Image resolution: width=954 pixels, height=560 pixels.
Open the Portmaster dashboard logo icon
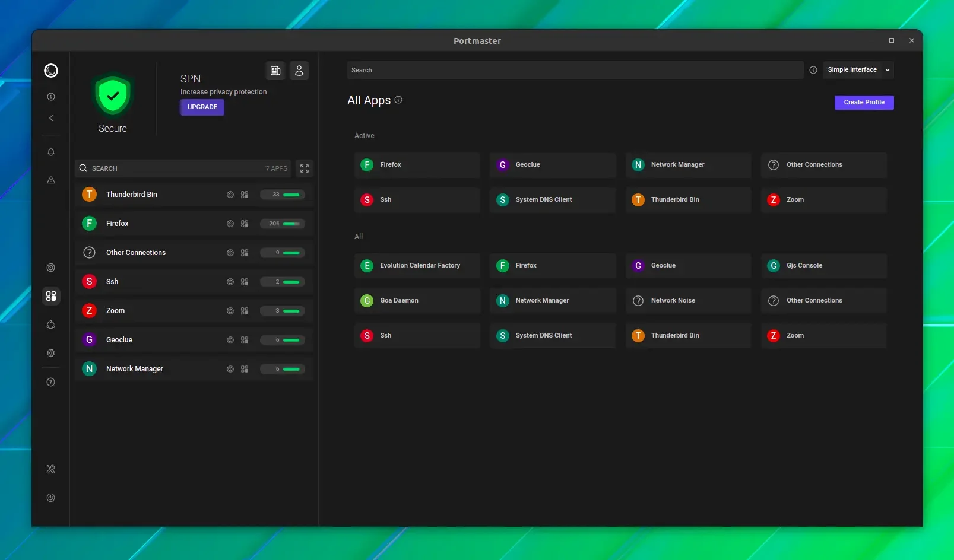[51, 71]
